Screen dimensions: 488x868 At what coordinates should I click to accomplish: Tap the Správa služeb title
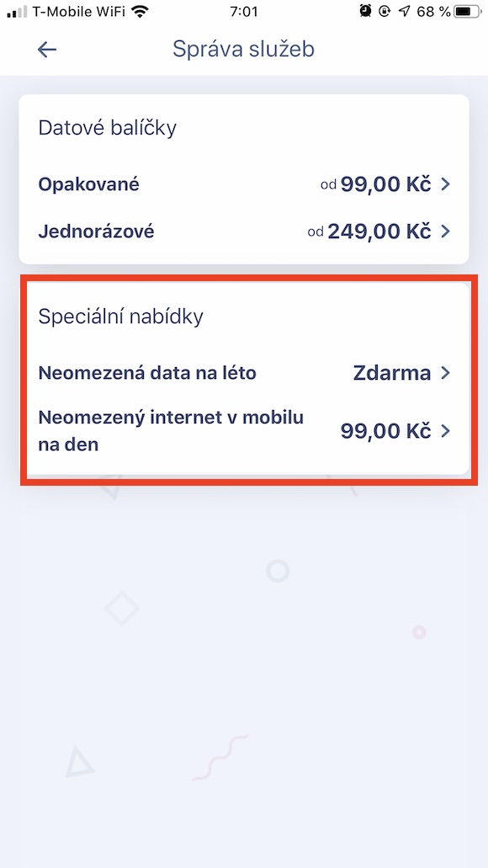[x=243, y=50]
